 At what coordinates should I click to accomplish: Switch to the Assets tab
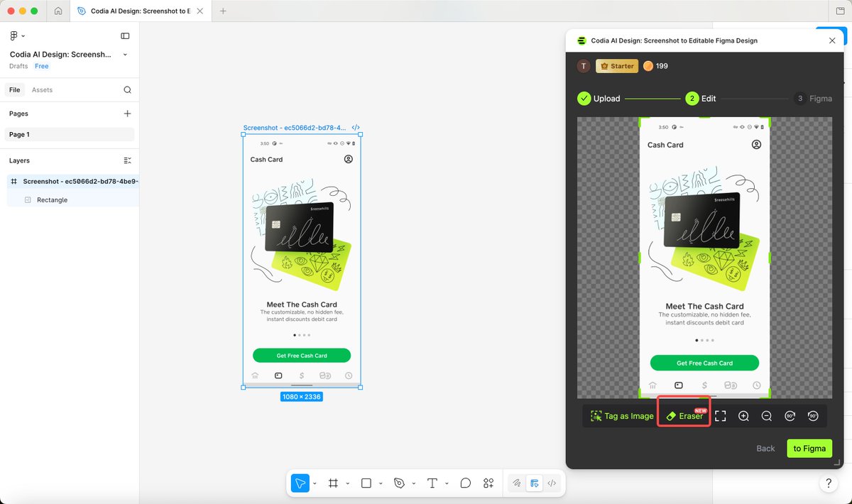click(42, 90)
